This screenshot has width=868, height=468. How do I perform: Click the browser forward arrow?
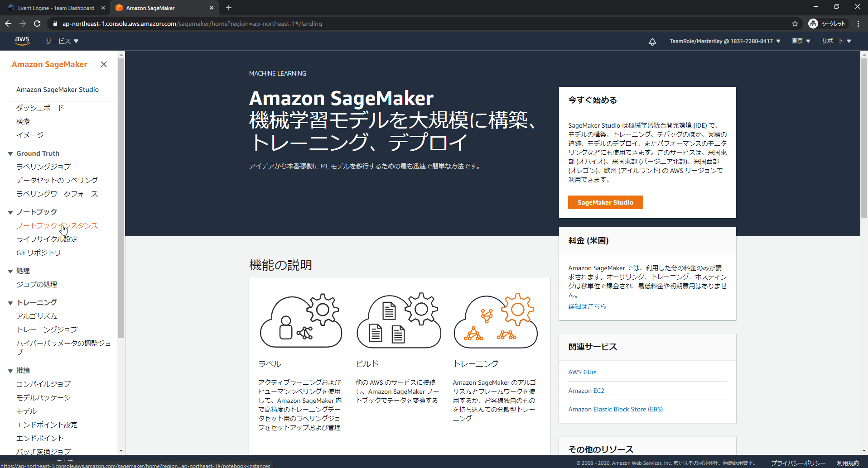(23, 24)
